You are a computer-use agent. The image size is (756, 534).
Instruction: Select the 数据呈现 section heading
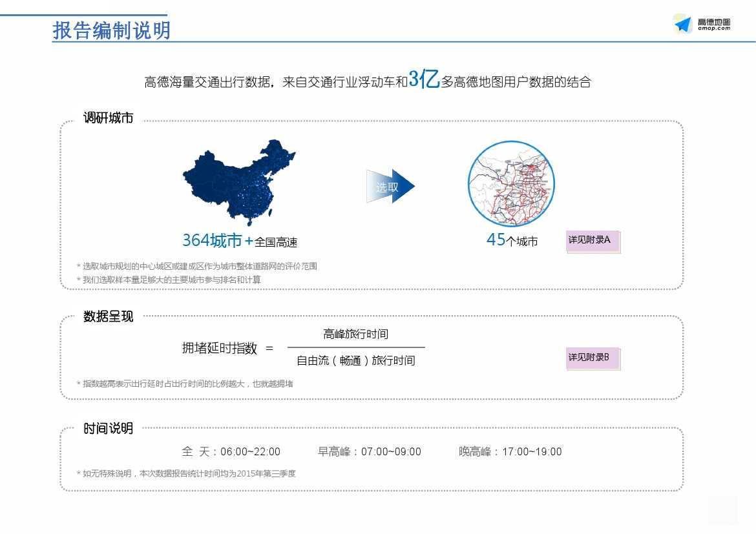tap(108, 316)
